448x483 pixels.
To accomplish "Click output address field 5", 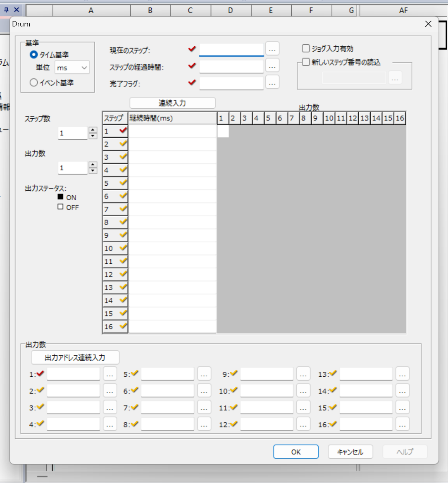I will point(167,374).
